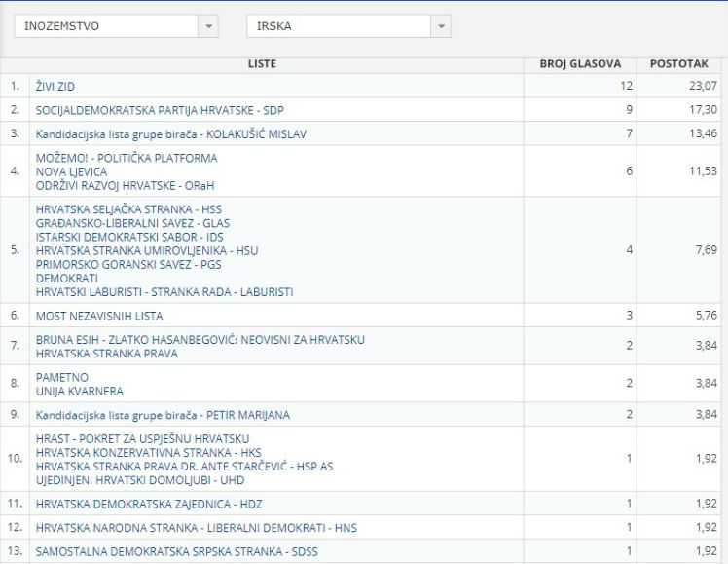Click percentage 7,69 for HSS coalition
The width and height of the screenshot is (728, 564).
(707, 250)
